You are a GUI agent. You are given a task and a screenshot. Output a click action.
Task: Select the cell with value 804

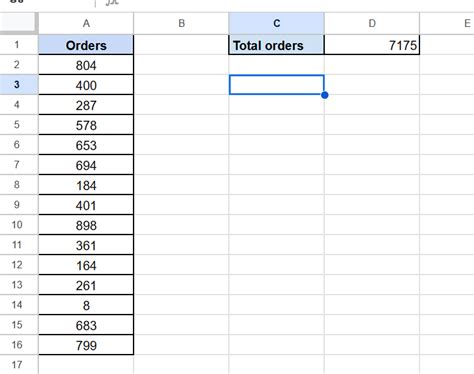coord(86,65)
